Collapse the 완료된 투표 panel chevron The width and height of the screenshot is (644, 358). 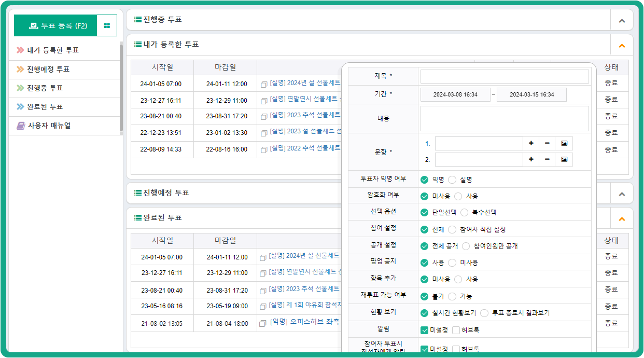point(622,218)
